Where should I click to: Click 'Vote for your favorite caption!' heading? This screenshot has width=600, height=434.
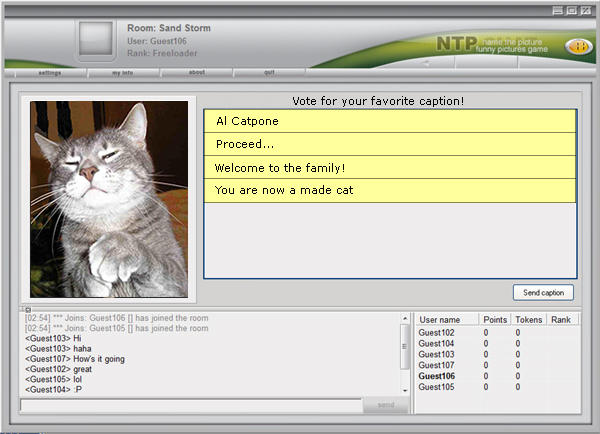click(x=378, y=101)
